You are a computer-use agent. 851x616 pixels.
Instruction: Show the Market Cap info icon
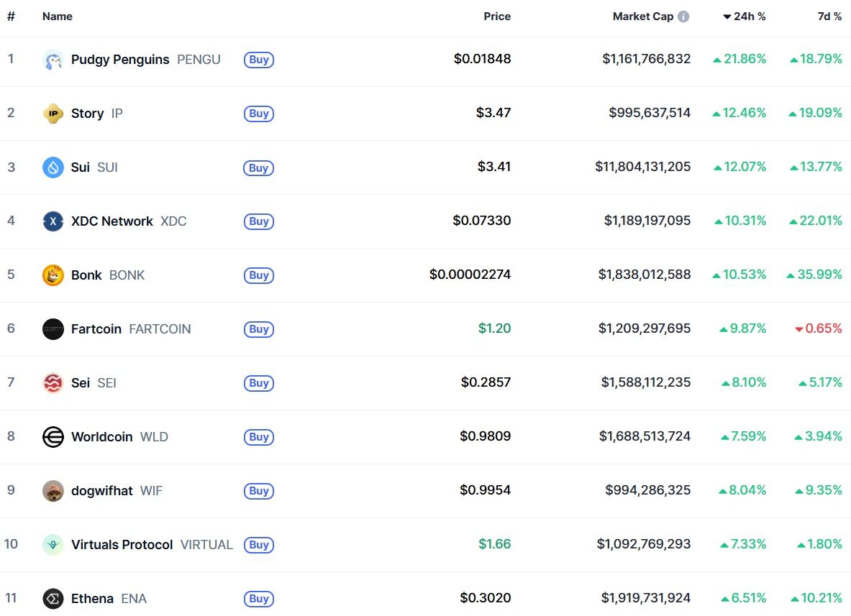[x=684, y=17]
